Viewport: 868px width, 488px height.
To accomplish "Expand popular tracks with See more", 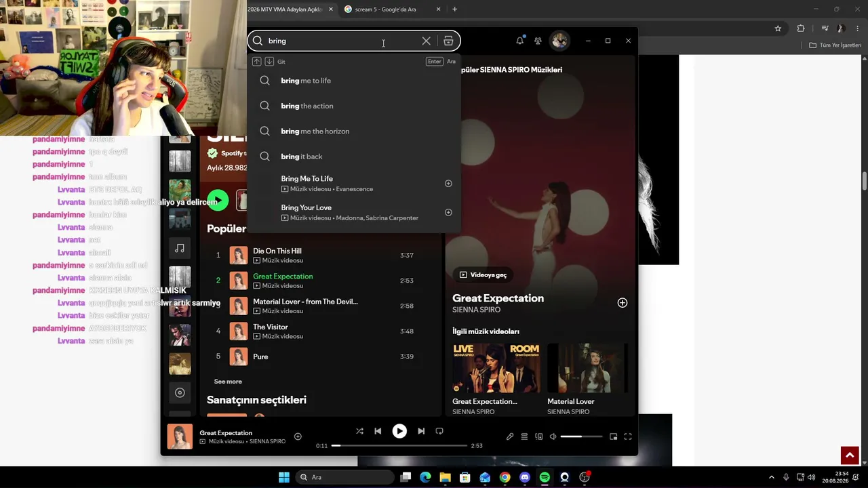I will tap(228, 382).
